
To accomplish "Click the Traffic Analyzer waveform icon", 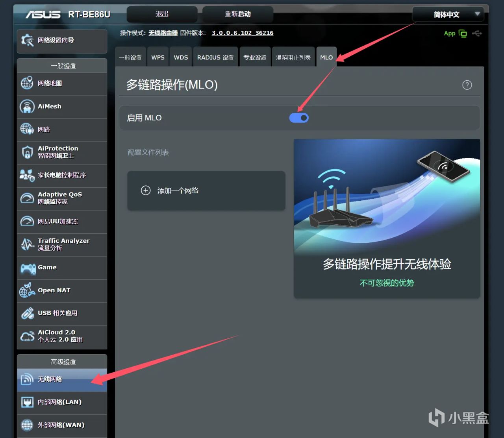I will [27, 244].
